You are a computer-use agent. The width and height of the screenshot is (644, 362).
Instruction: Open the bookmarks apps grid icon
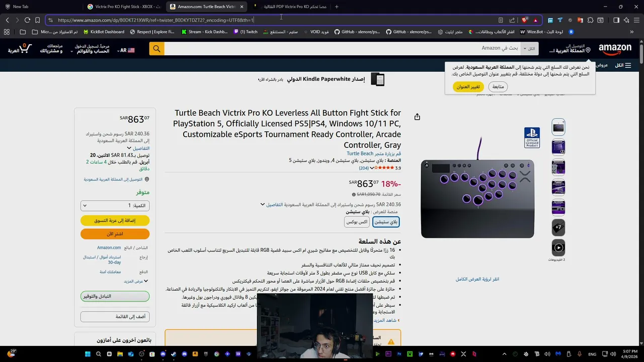[x=7, y=32]
